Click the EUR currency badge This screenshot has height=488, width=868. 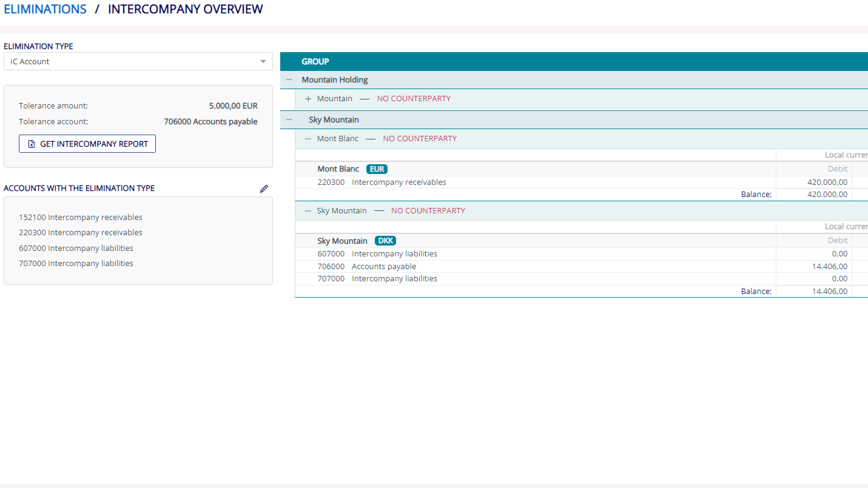[377, 169]
